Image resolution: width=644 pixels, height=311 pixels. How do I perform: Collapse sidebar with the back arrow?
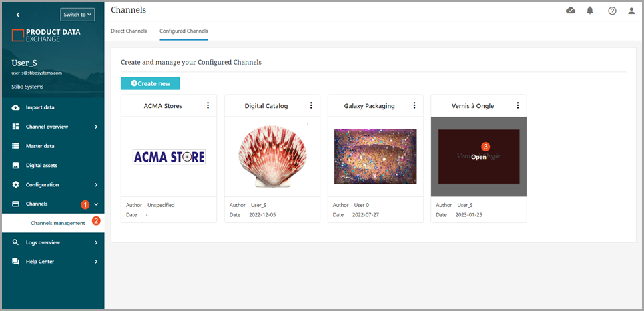coord(18,14)
